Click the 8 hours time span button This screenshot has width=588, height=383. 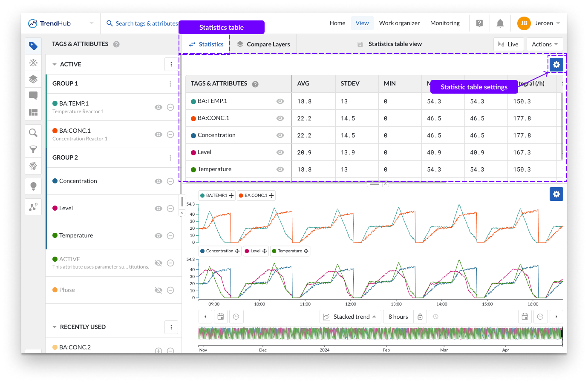(398, 317)
